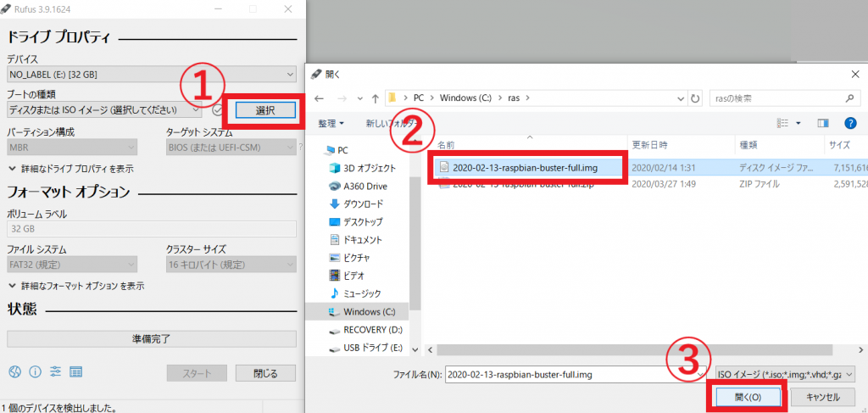868x413 pixels.
Task: Click 選択 button in Rufus
Action: coord(265,110)
